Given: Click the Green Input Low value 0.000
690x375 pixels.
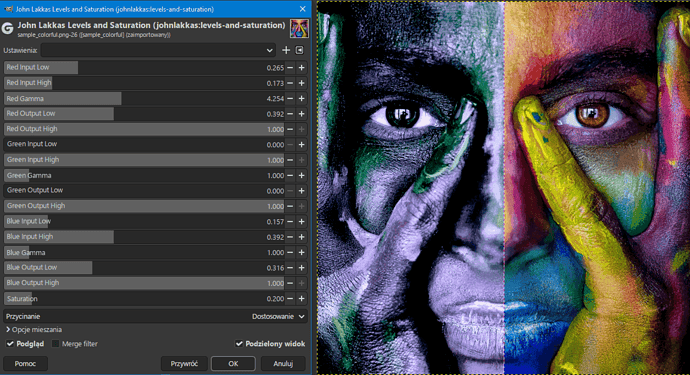Looking at the screenshot, I should tap(275, 145).
